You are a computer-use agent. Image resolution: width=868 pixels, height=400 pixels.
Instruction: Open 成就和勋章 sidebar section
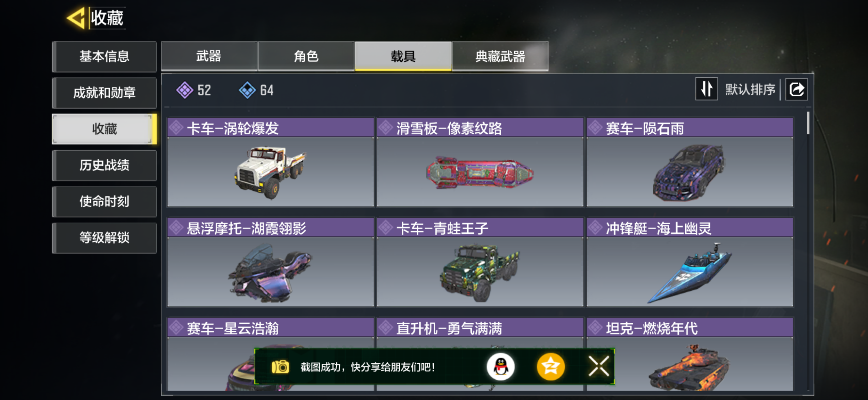pyautogui.click(x=104, y=93)
